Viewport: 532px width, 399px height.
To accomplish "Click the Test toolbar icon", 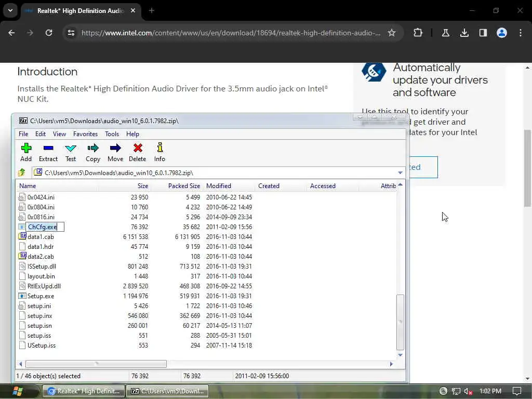I will 71,148.
